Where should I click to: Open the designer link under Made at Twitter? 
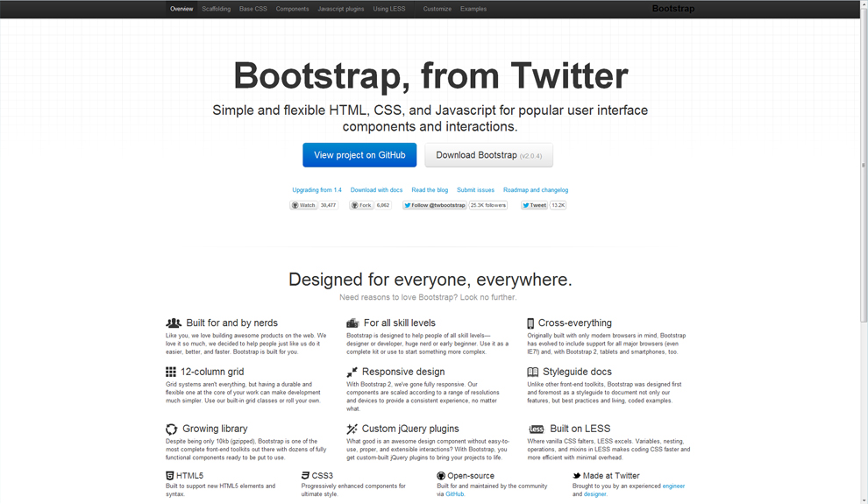594,494
